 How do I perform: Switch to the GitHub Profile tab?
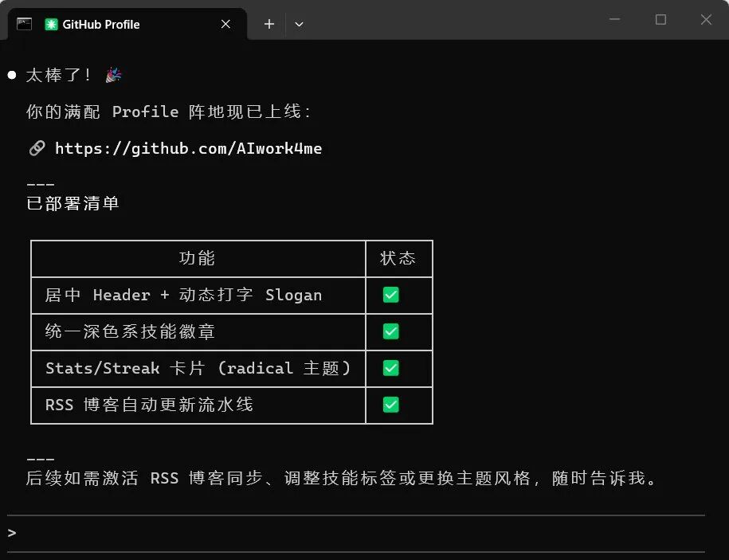pyautogui.click(x=127, y=24)
